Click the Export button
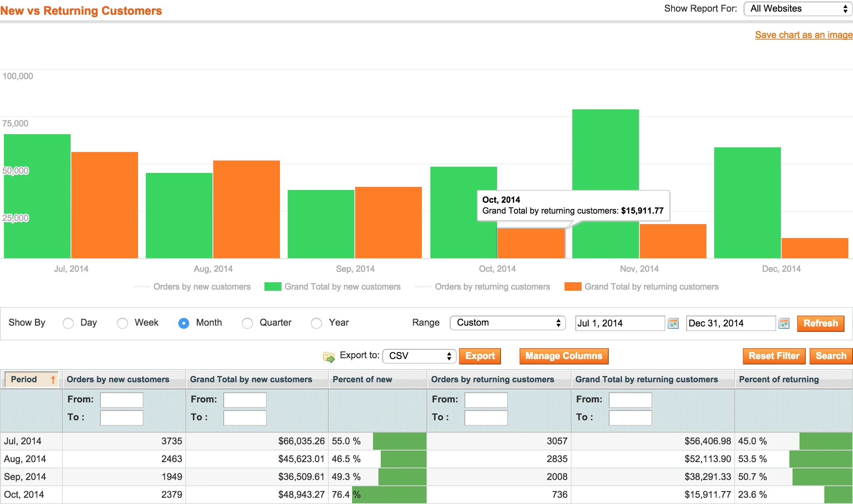This screenshot has height=504, width=853. (480, 356)
